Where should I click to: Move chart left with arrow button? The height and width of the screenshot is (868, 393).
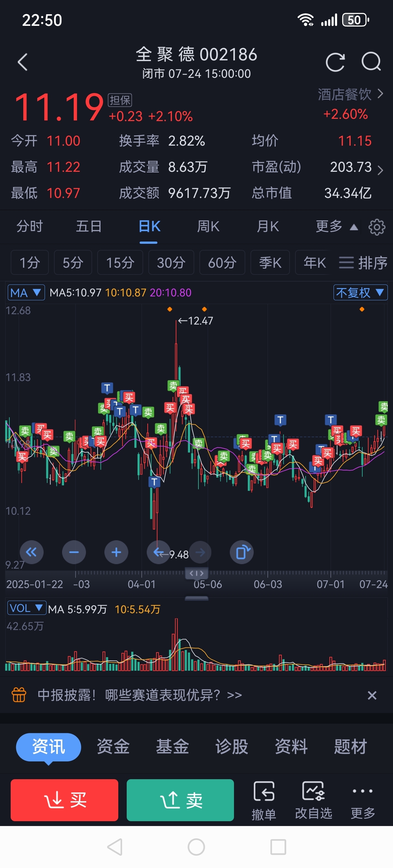pyautogui.click(x=158, y=552)
